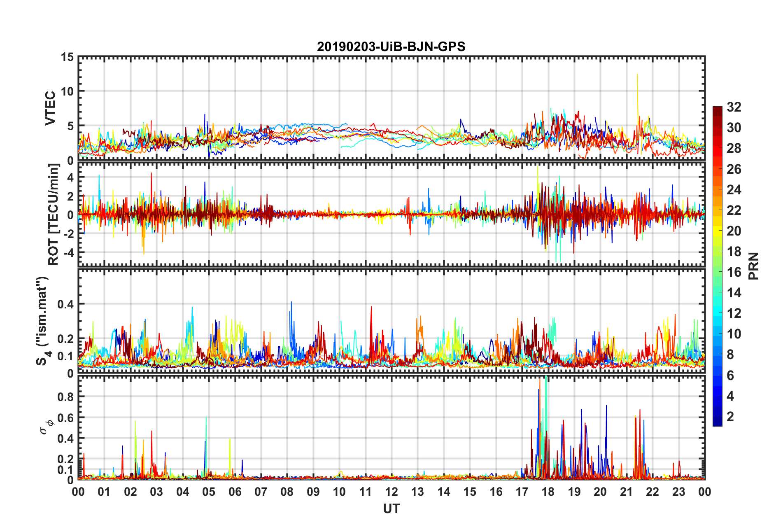Click colorbar tick label 24
Screen dimensions: 783x532
(x=734, y=190)
